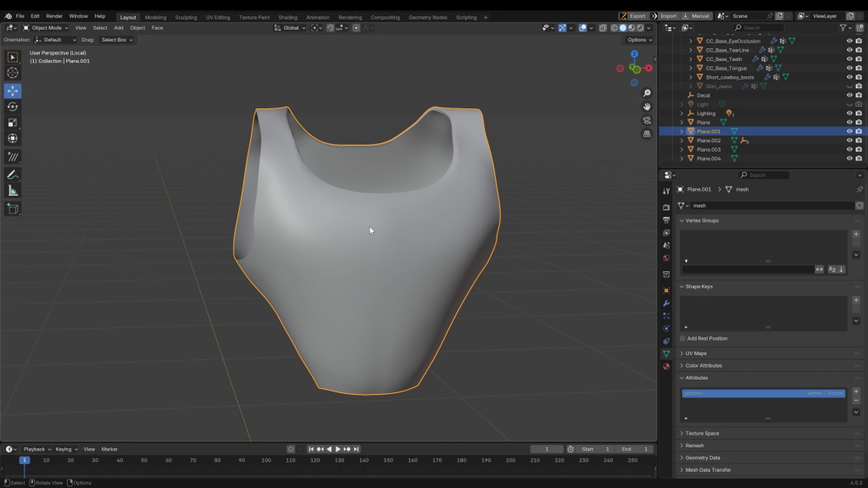Toggle camera view in the viewport

click(647, 120)
